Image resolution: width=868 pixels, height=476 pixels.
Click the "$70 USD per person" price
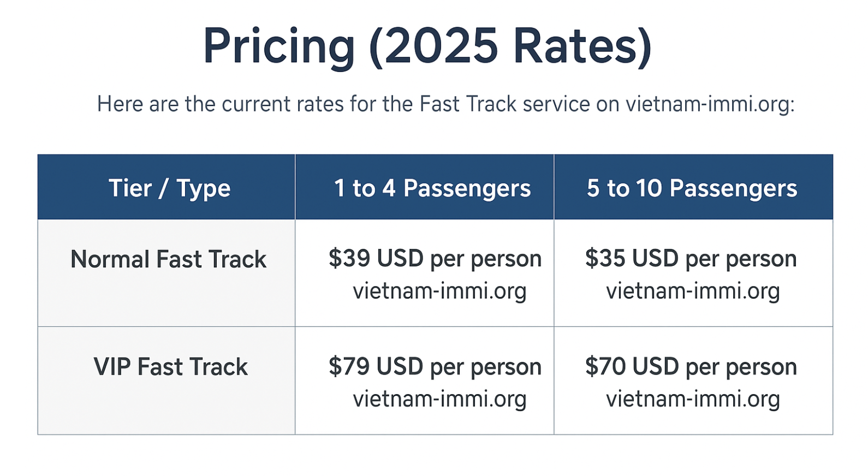click(691, 366)
